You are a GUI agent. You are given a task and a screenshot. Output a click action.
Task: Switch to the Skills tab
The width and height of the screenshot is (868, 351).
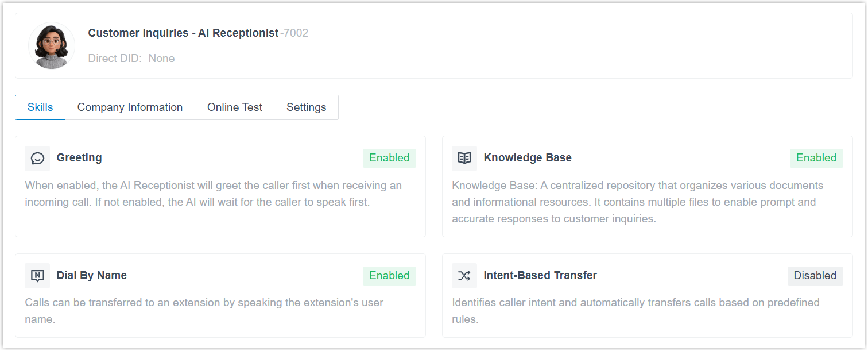40,107
